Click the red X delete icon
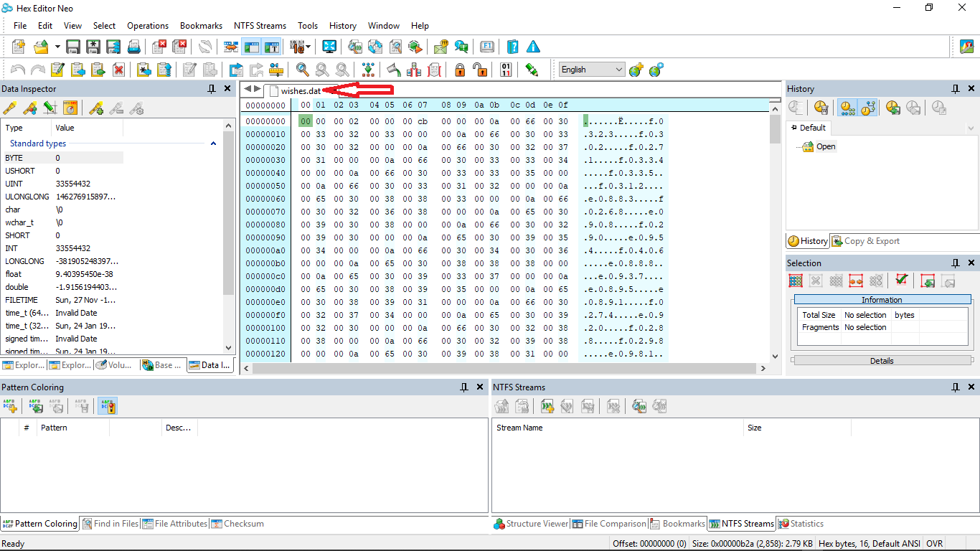 (118, 70)
